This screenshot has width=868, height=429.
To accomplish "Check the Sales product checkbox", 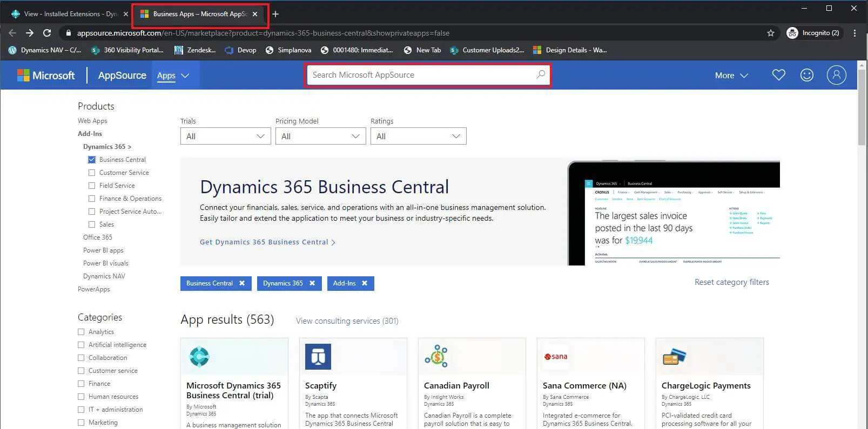I will pos(92,224).
